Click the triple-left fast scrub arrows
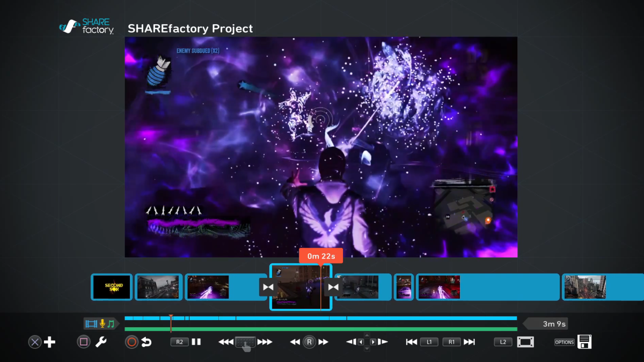Screen dimensions: 644x362 pyautogui.click(x=225, y=342)
